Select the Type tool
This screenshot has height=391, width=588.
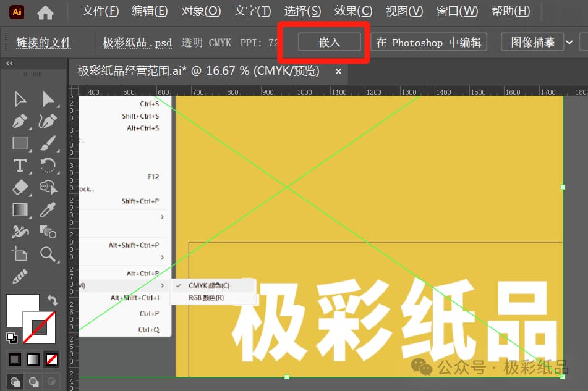pos(20,166)
